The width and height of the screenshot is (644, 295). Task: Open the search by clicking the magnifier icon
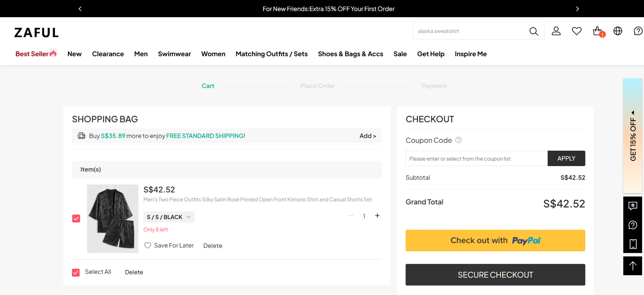[534, 31]
